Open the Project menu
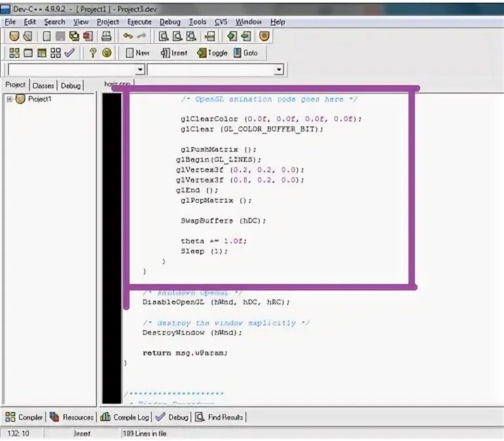This screenshot has width=504, height=441. click(108, 22)
